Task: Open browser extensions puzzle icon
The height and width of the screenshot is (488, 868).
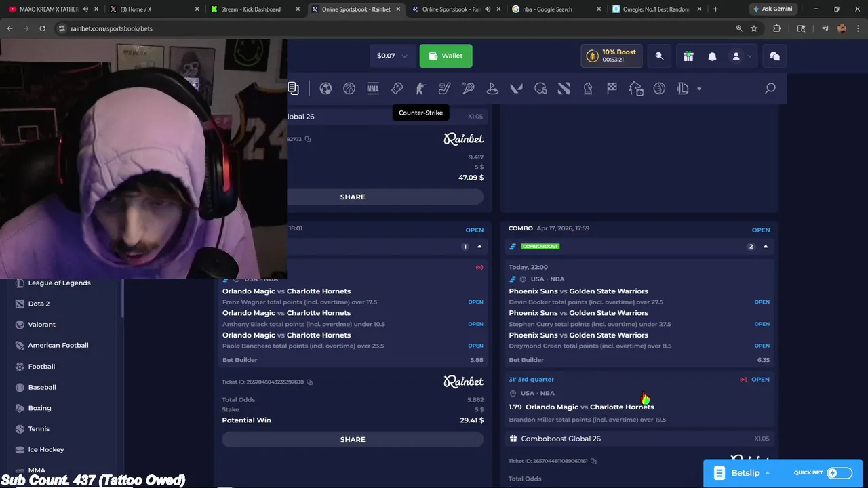Action: point(777,28)
